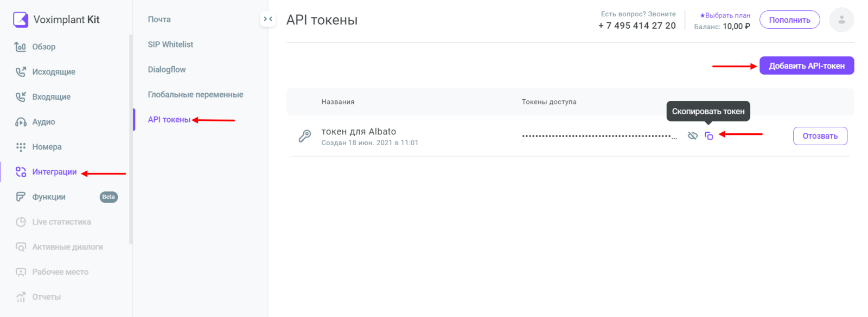The height and width of the screenshot is (317, 868).
Task: Open the Обзор section icon
Action: tap(21, 47)
